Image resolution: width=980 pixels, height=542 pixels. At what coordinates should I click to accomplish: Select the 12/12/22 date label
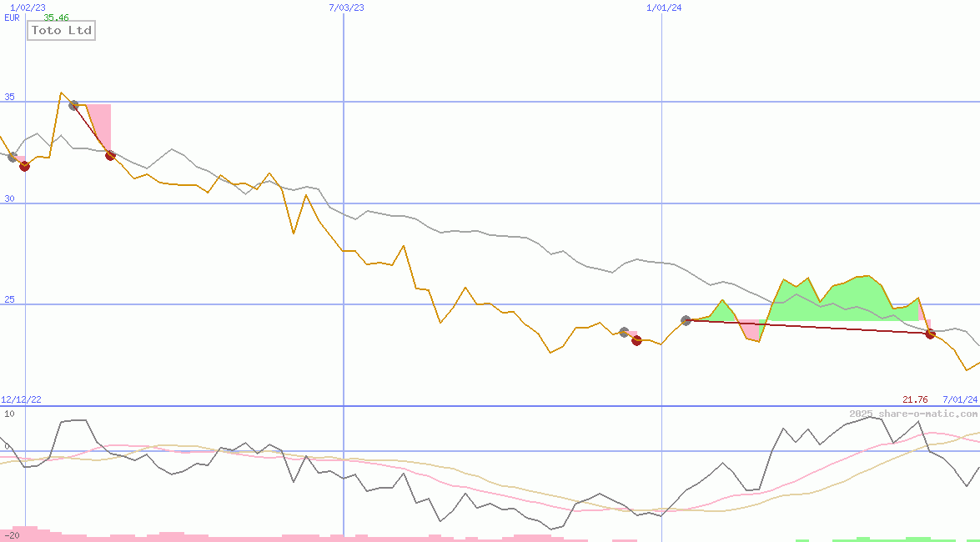pos(21,399)
